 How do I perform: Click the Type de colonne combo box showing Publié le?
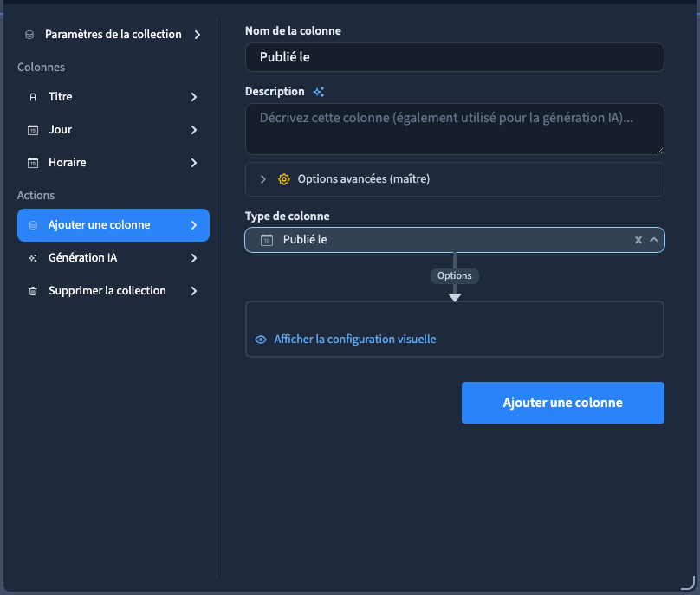455,240
